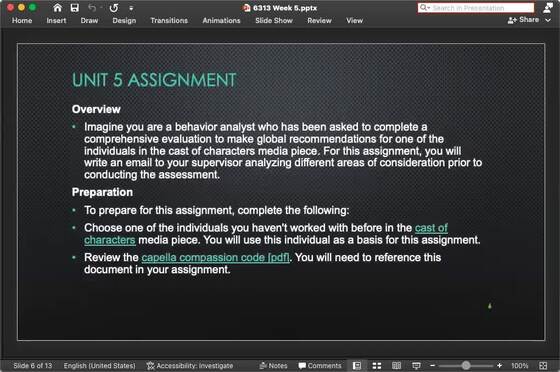Open Customize Quick Access Toolbar dropdown

pos(131,8)
